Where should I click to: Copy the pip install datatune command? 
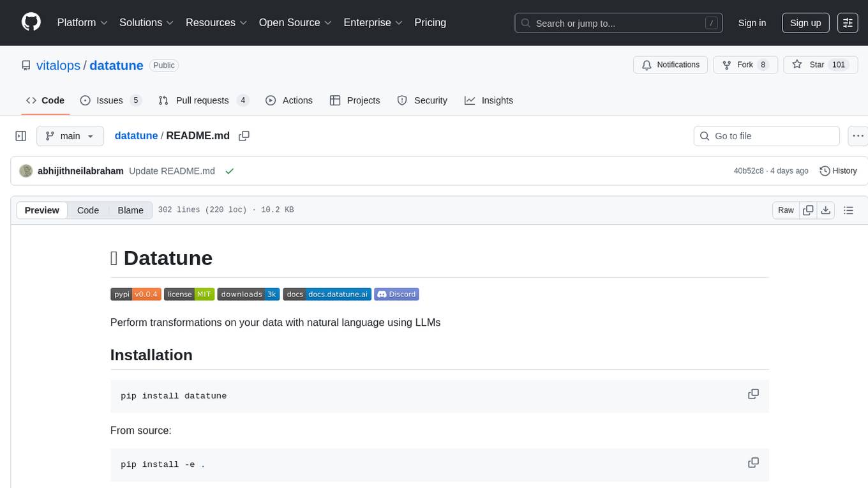(x=753, y=394)
